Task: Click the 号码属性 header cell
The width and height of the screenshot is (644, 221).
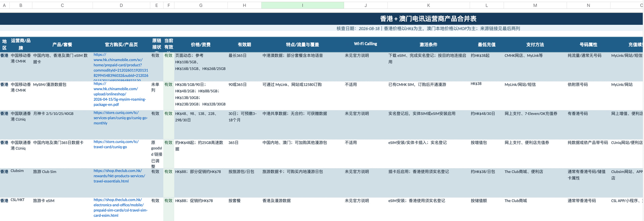Action: click(588, 45)
